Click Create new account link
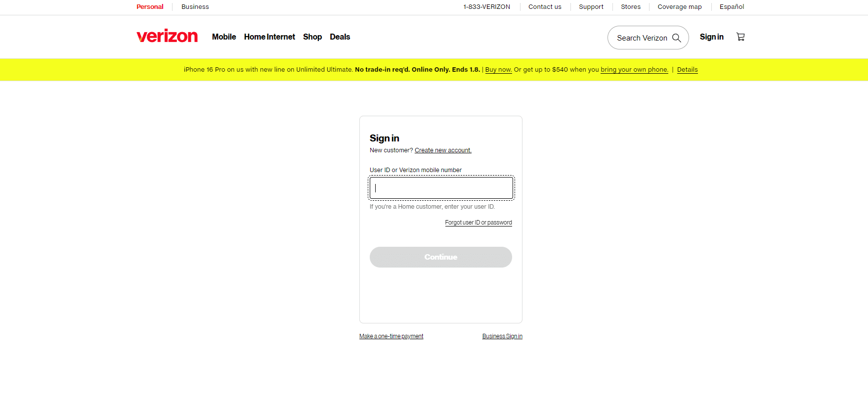Screen dimensions: 868x405 point(443,150)
